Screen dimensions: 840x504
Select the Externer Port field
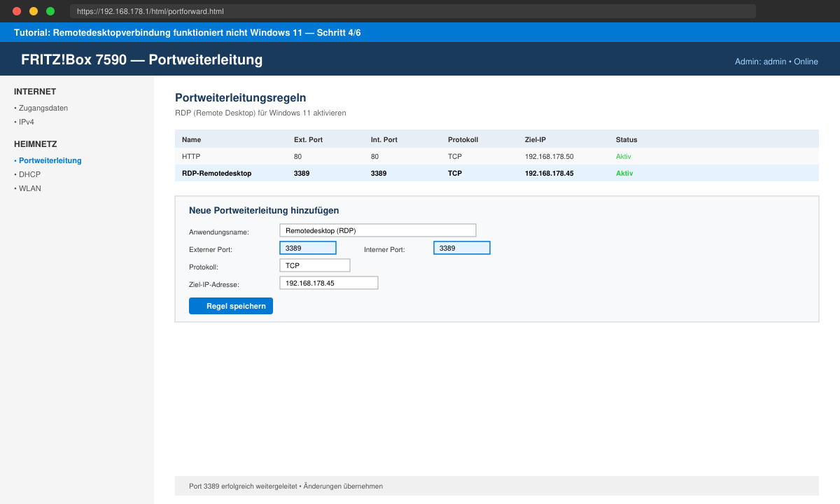pyautogui.click(x=308, y=248)
